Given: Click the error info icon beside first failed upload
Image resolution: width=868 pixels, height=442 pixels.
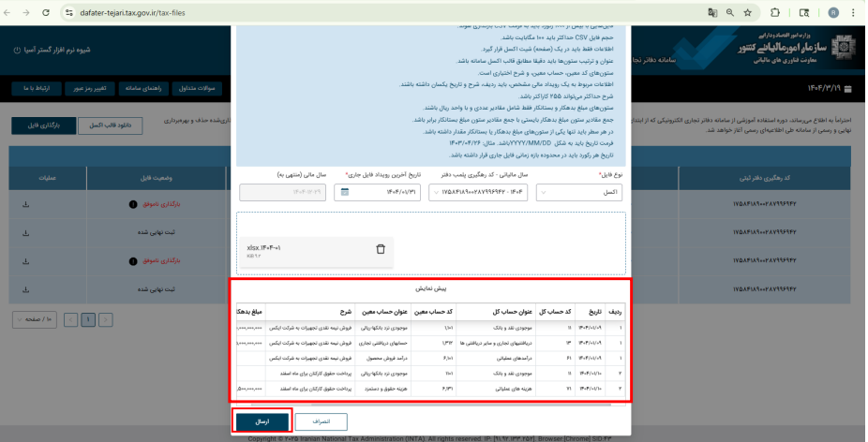Looking at the screenshot, I should pos(133,204).
